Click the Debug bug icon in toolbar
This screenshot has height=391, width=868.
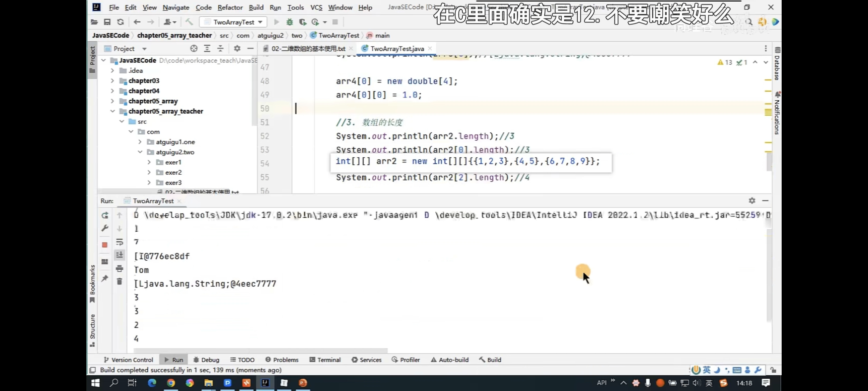coord(289,22)
